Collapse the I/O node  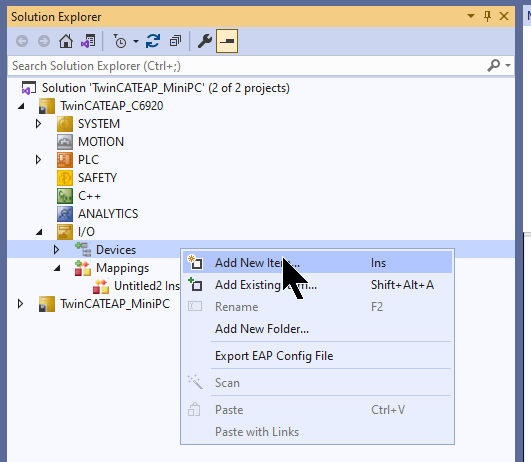[39, 232]
